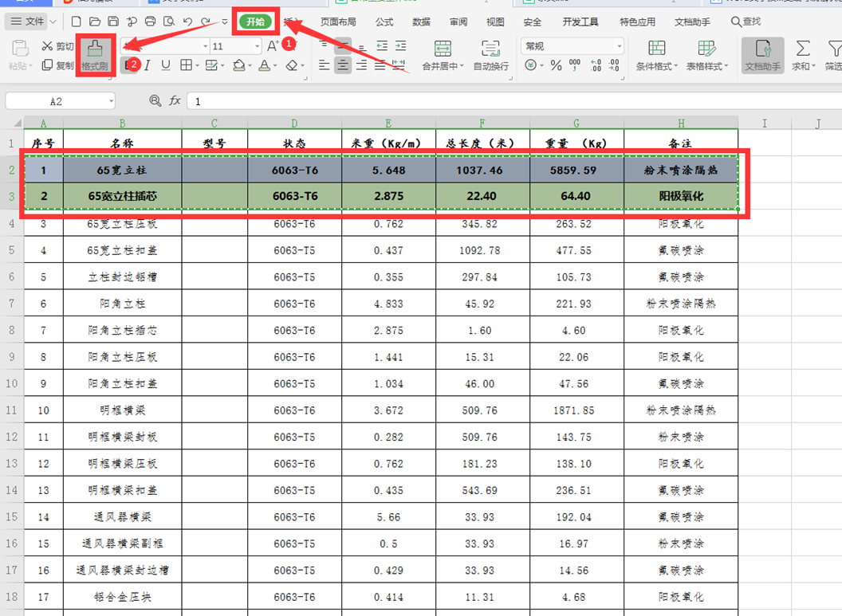This screenshot has height=616, width=842.
Task: Increase indent of cell content
Action: pyautogui.click(x=400, y=46)
